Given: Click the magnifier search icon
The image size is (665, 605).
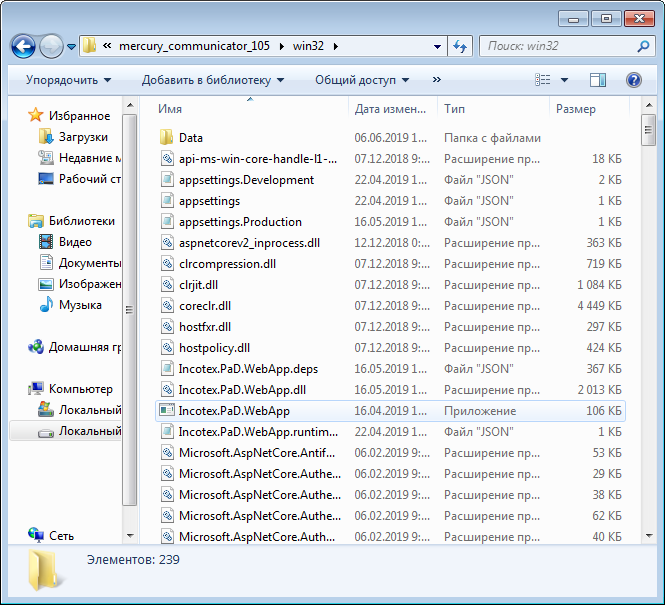Looking at the screenshot, I should pyautogui.click(x=643, y=46).
